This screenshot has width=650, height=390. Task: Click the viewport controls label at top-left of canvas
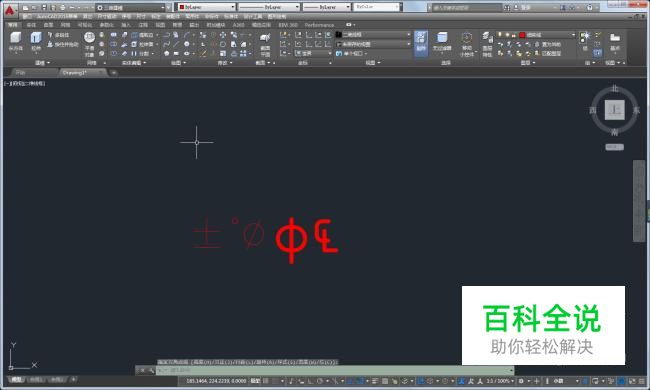pos(25,83)
